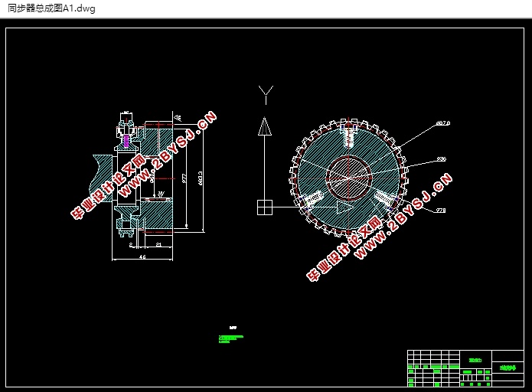Viewport: 532px width, 392px height.
Task: Click the triangular arrow inside the gear view
Action: coord(345,207)
